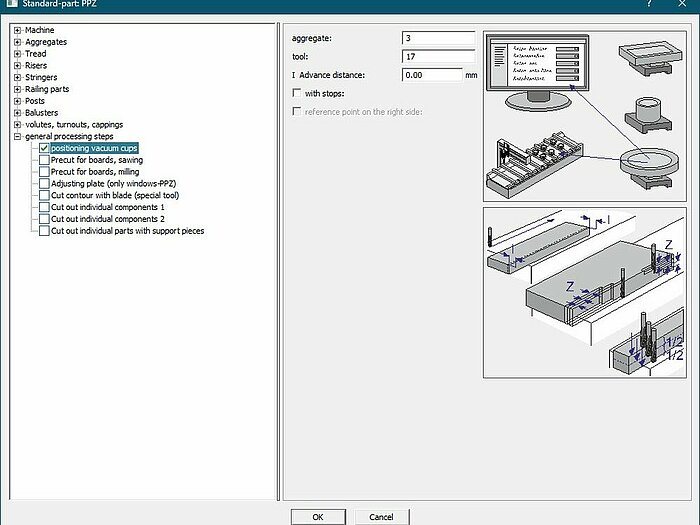700x525 pixels.
Task: Check Cut out individual components 1
Action: pos(44,207)
